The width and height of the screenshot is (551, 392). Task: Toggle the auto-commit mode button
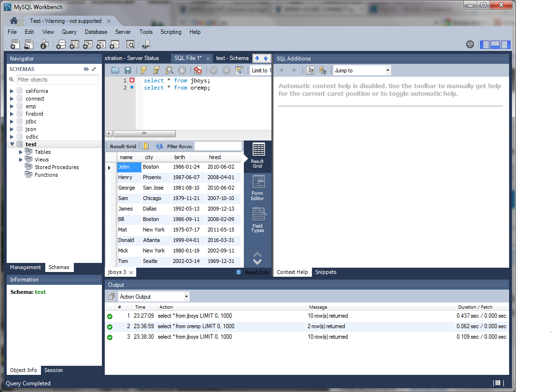[x=239, y=70]
